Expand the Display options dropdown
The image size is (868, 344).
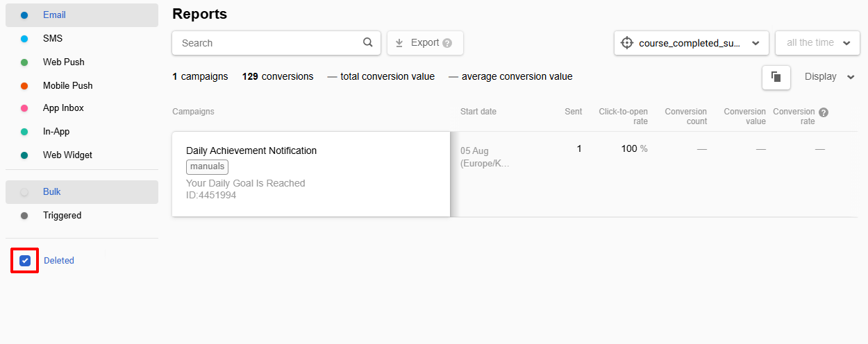829,77
